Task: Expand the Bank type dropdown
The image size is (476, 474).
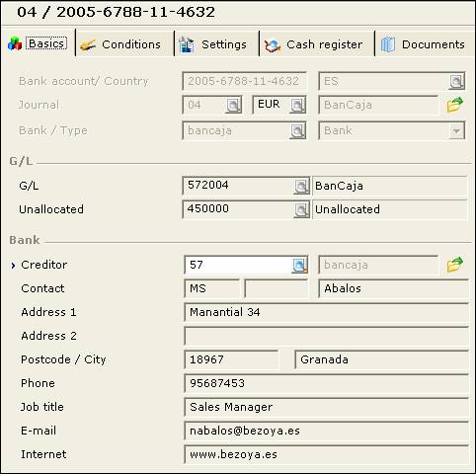Action: pyautogui.click(x=456, y=130)
